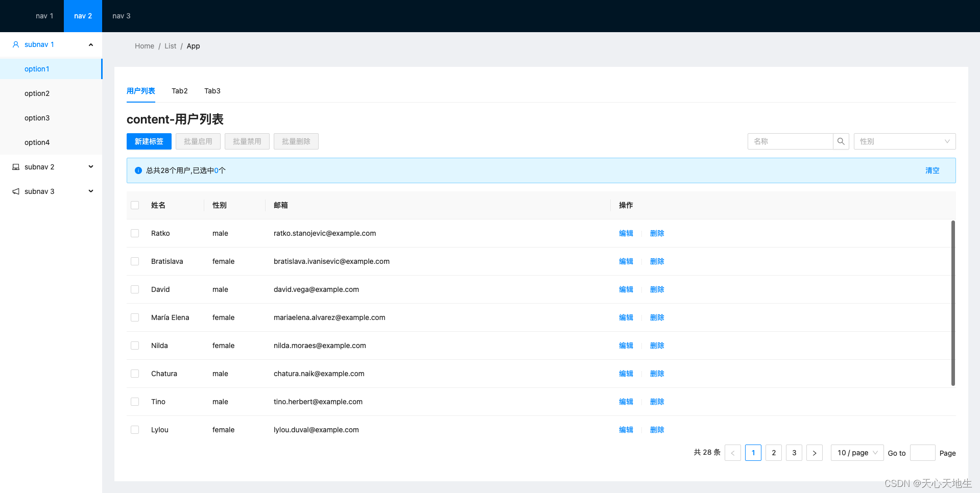Select option1 in the sidebar
The image size is (980, 493).
51,69
